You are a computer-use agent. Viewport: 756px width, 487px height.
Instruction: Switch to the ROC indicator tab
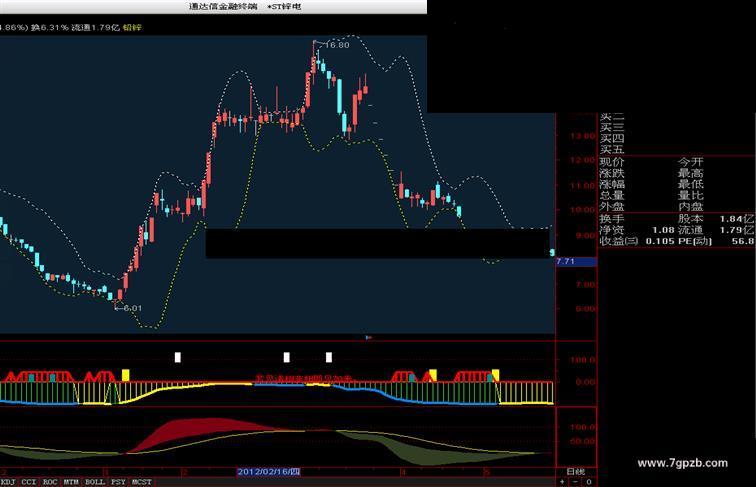click(x=50, y=482)
